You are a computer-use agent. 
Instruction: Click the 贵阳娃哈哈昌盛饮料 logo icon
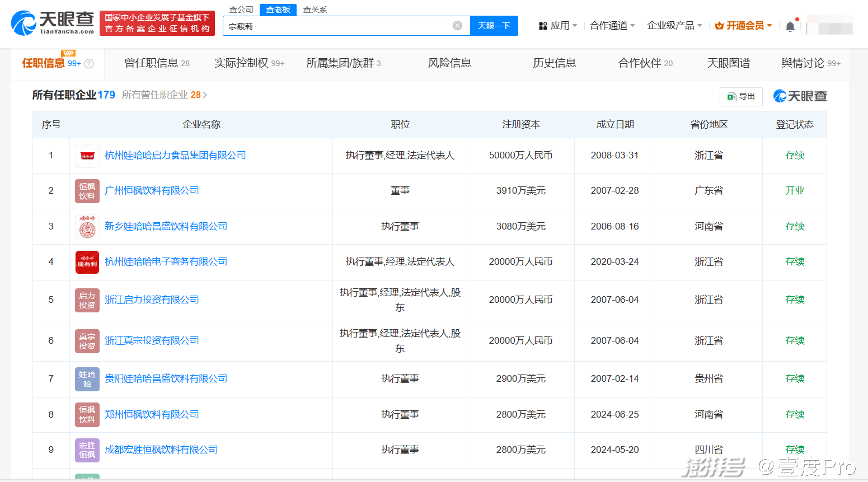(87, 379)
